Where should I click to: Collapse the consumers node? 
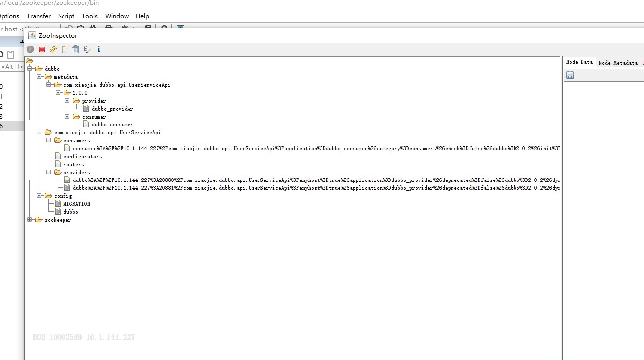(x=49, y=140)
